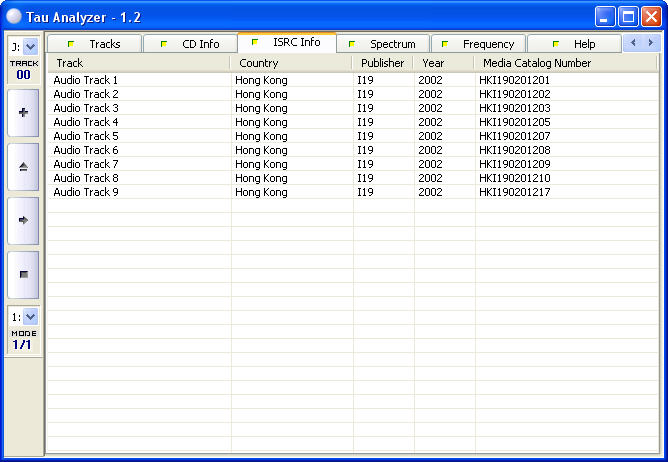The width and height of the screenshot is (668, 462).
Task: Click the plus button in left sidebar
Action: pos(23,113)
